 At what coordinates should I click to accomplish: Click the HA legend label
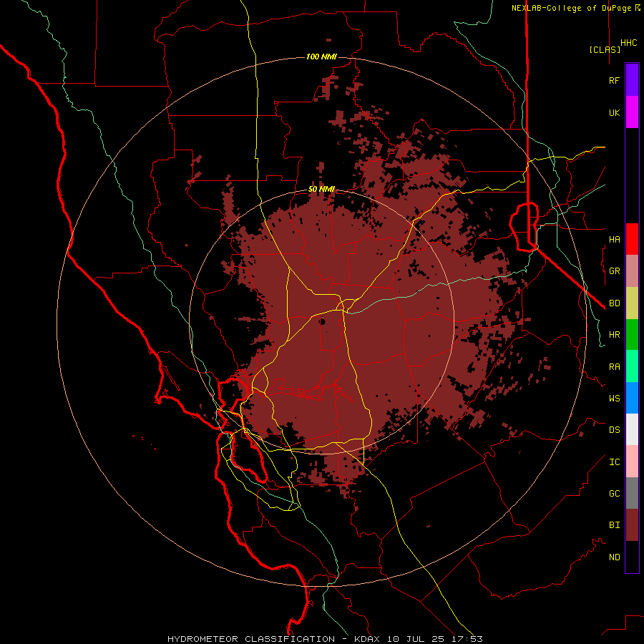(615, 239)
